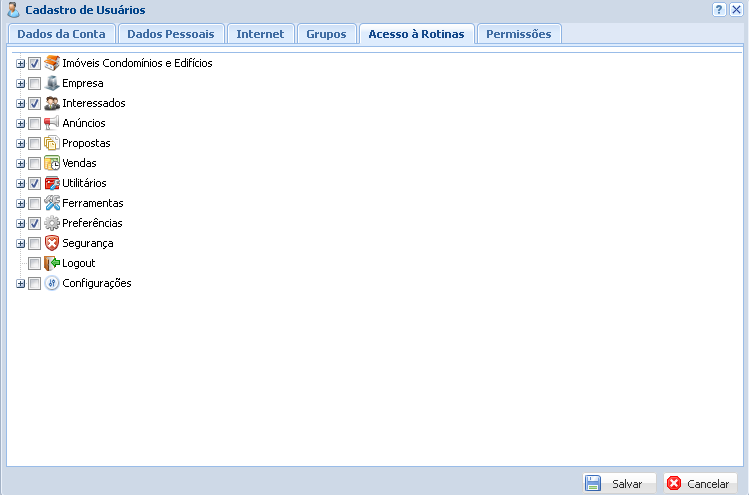
Task: Click the Anúncios megaphone icon
Action: (x=52, y=123)
